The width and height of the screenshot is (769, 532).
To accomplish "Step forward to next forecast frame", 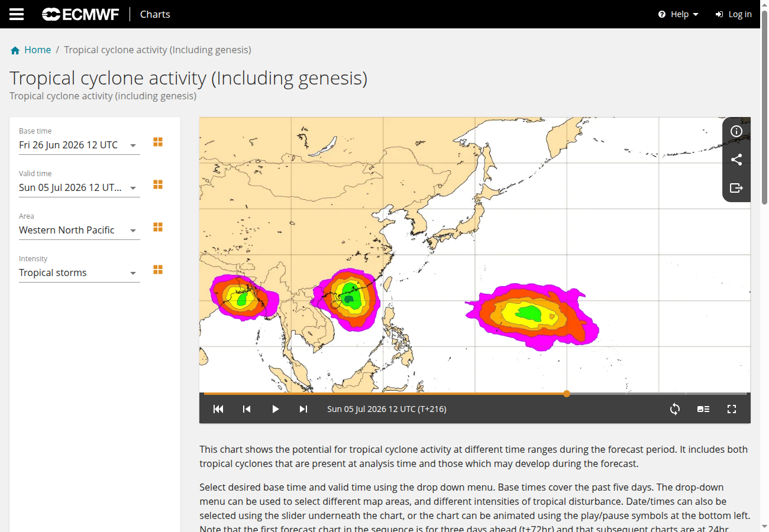I will tap(303, 409).
